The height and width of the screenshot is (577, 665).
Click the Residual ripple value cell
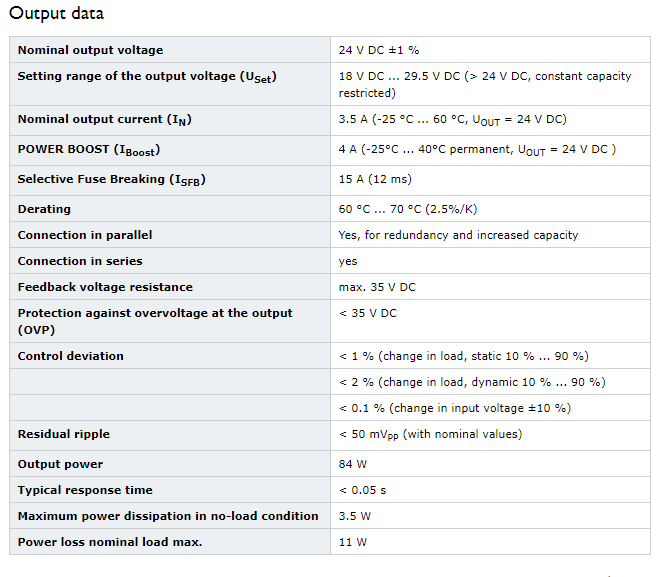490,435
